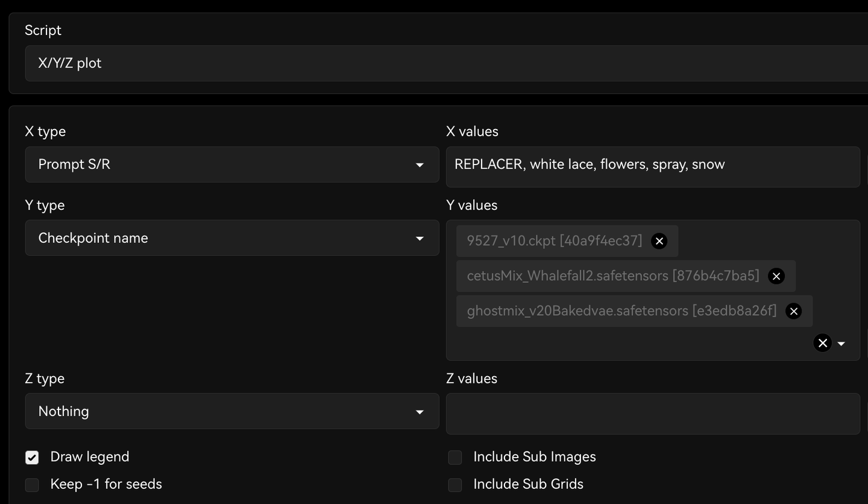
Task: Remove the ghostmix_v20Bakedvae checkpoint tag
Action: [x=794, y=311]
